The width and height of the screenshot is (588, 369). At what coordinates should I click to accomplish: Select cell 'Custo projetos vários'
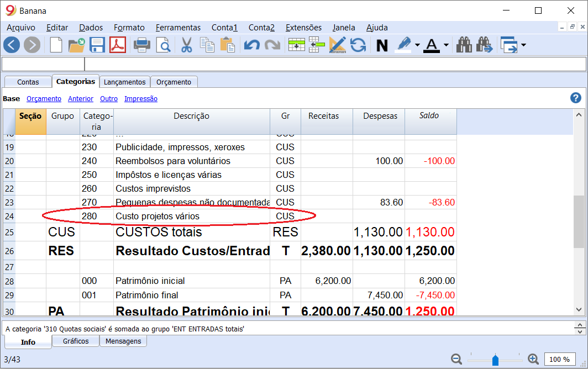[192, 216]
